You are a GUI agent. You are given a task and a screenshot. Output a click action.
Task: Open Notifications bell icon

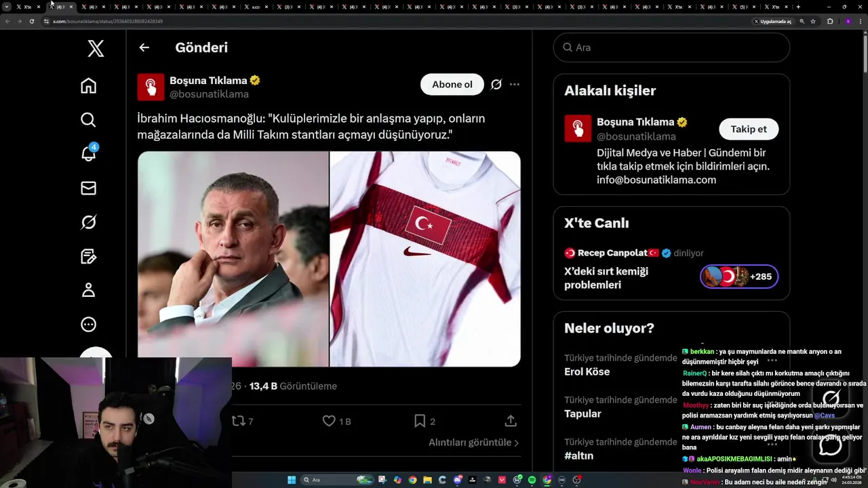88,153
